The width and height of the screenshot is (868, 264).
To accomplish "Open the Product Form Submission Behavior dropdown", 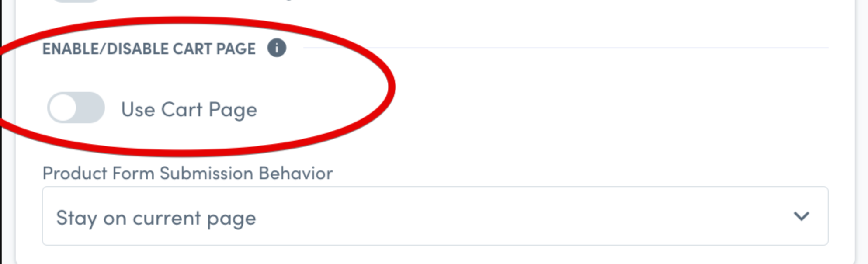I will 435,216.
